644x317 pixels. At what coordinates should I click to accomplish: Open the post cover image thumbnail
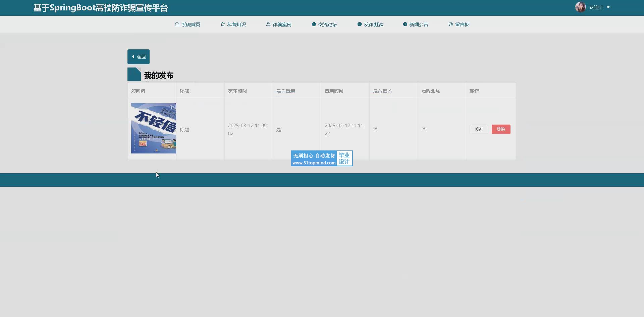point(153,128)
